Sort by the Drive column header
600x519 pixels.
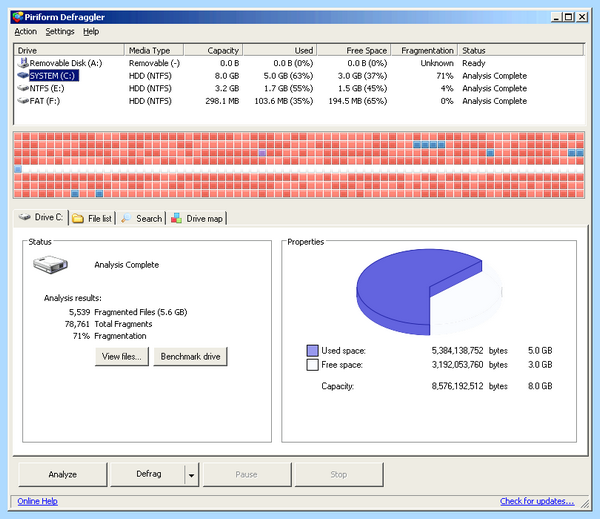(x=69, y=51)
